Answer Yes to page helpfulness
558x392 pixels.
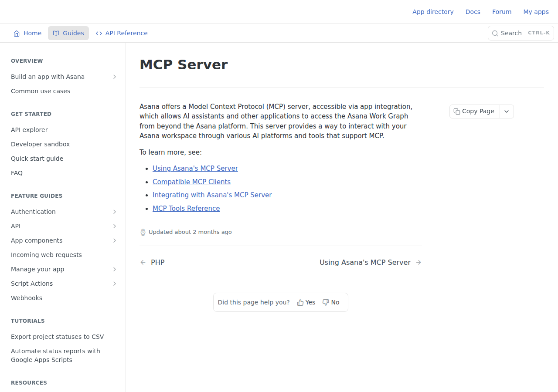coord(306,302)
